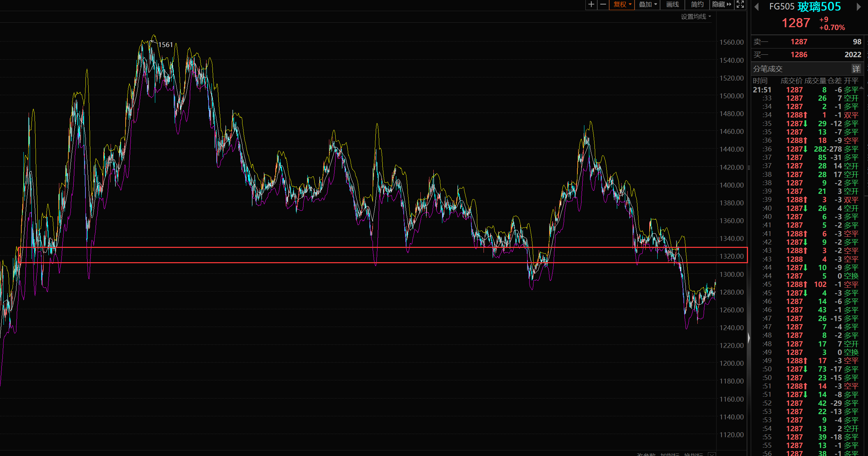The height and width of the screenshot is (456, 868).
Task: Click the 1320.00 price axis label
Action: click(731, 256)
